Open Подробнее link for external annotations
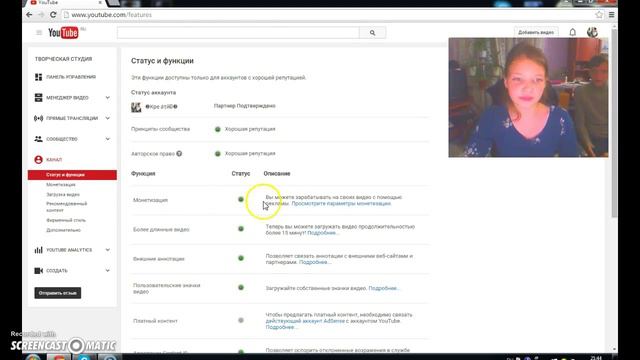The width and height of the screenshot is (640, 360). click(315, 262)
